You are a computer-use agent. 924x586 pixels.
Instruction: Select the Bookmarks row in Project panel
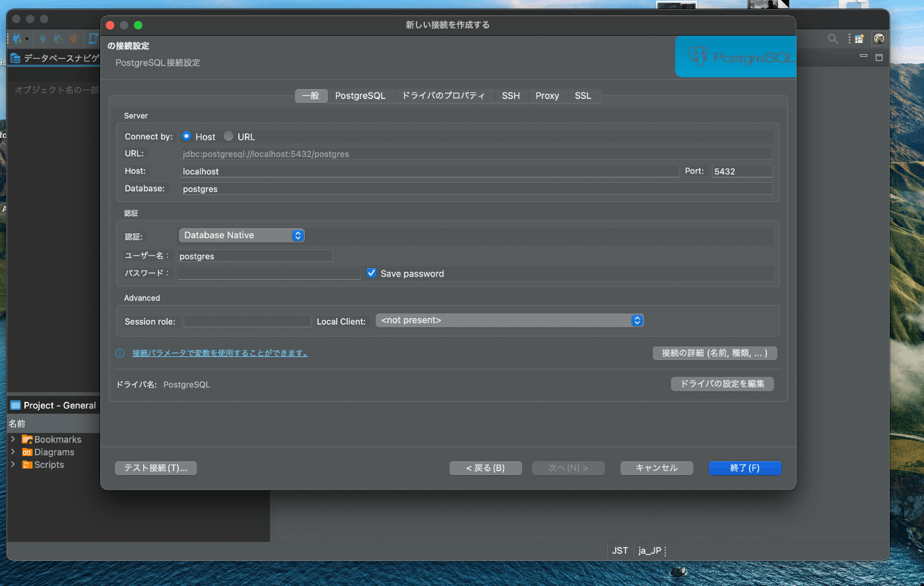click(x=53, y=439)
